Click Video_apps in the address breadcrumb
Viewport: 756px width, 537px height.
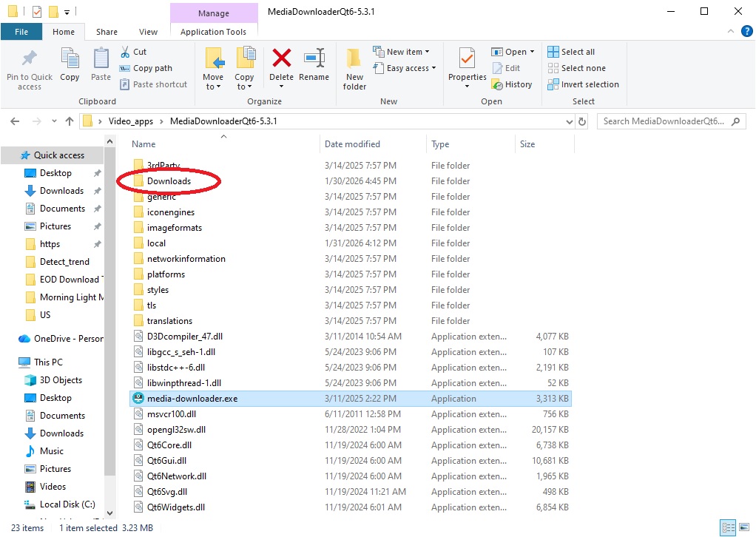131,121
